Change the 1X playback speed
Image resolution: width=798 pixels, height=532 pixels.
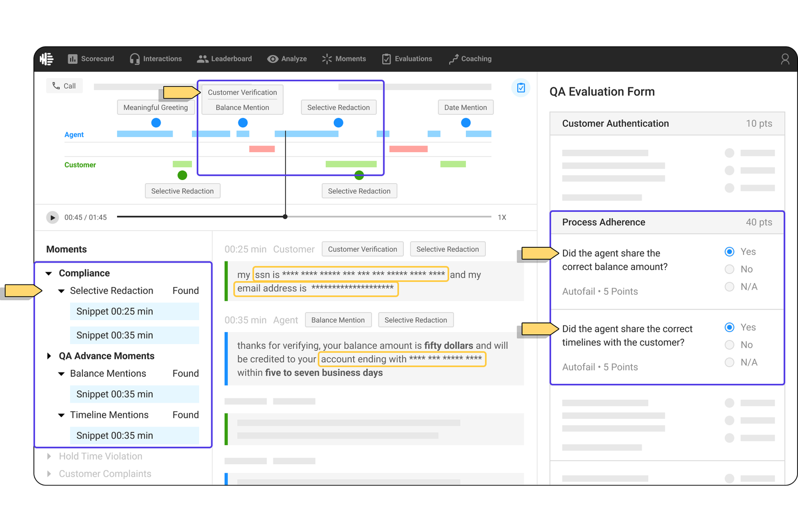(x=502, y=217)
